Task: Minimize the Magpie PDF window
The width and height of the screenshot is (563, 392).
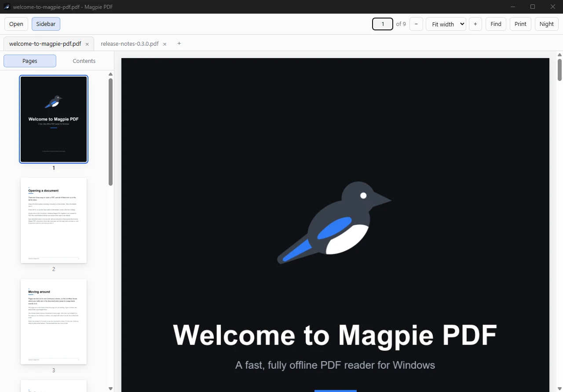Action: point(512,7)
